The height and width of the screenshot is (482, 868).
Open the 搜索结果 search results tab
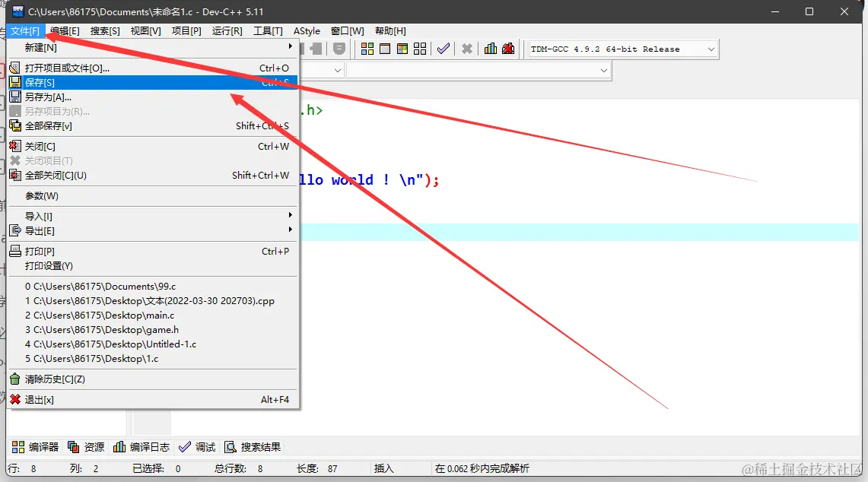point(253,446)
